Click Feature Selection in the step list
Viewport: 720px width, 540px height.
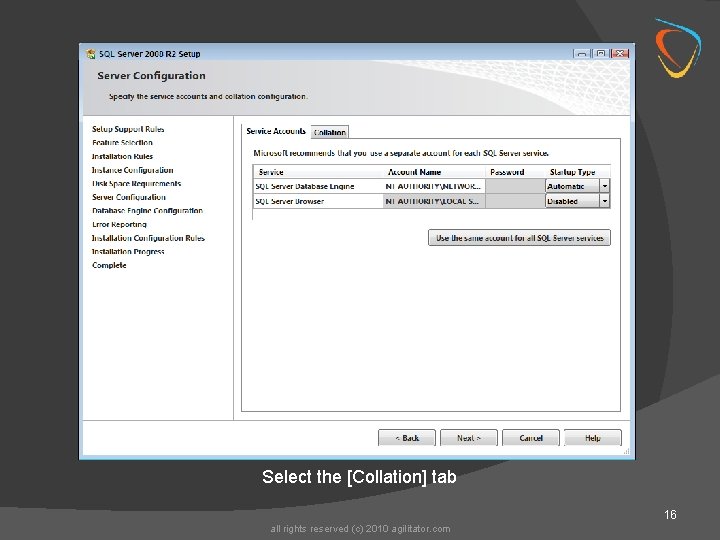(x=122, y=142)
